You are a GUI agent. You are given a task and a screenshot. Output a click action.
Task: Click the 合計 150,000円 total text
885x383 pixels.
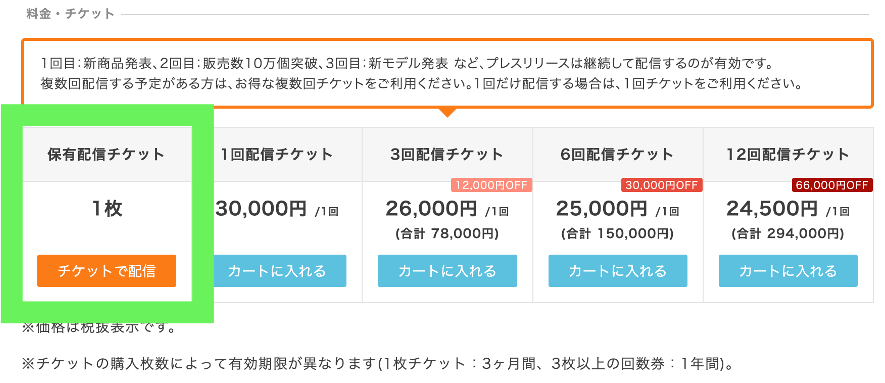click(617, 233)
